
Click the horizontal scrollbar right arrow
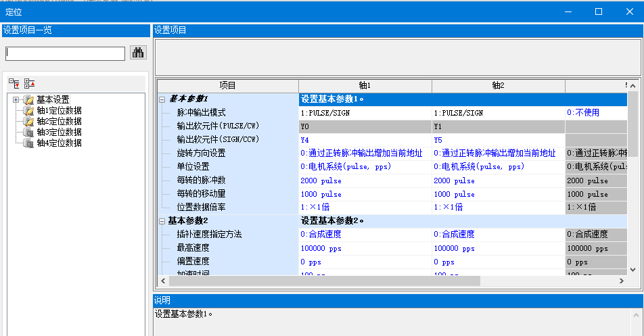622,281
